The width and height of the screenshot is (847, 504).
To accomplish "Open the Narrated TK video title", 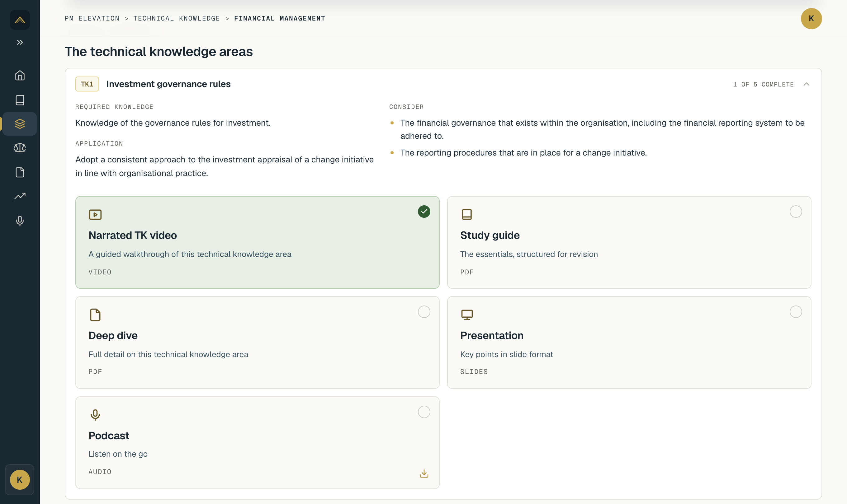I will click(x=133, y=236).
